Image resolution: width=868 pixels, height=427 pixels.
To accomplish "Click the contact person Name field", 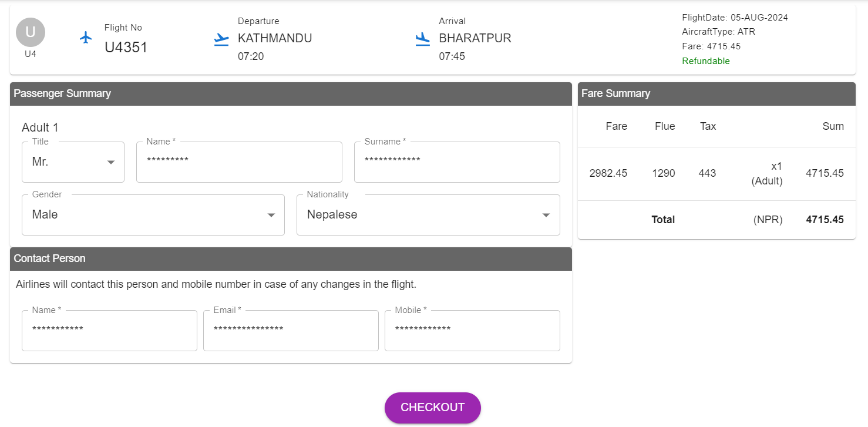I will pos(109,331).
